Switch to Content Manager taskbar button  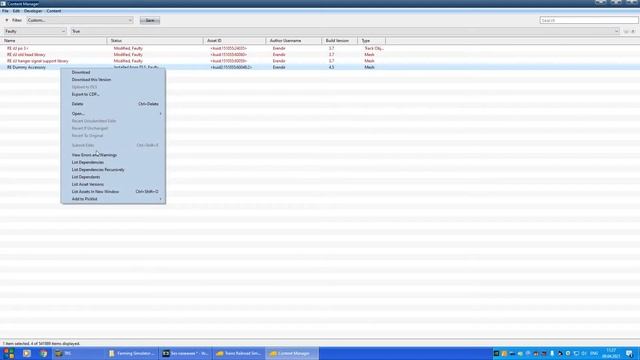(x=292, y=353)
